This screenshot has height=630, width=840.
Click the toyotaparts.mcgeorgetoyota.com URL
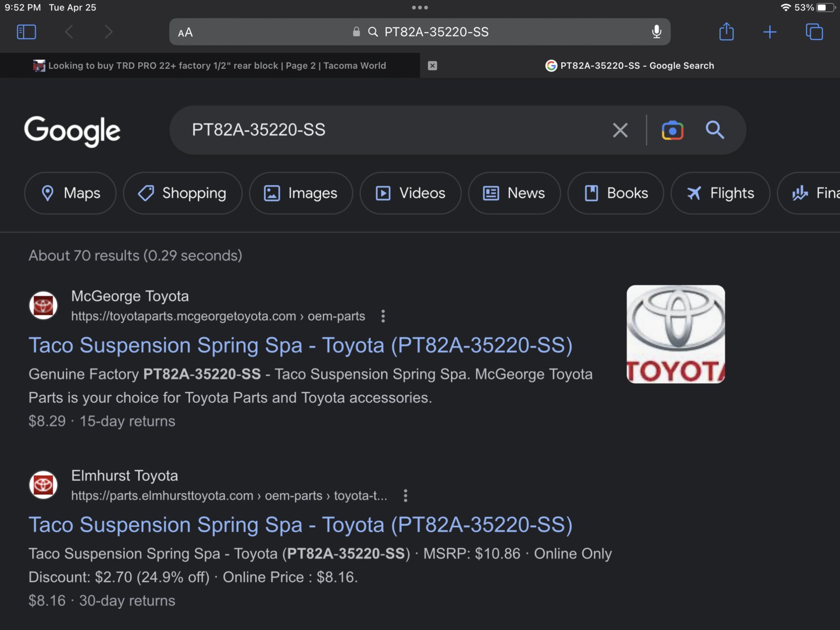pos(218,316)
